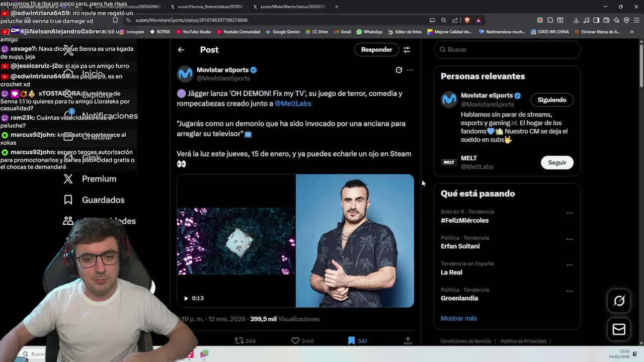The height and width of the screenshot is (362, 644).
Task: Open the Movistar eSports profile name in post
Action: click(222, 70)
